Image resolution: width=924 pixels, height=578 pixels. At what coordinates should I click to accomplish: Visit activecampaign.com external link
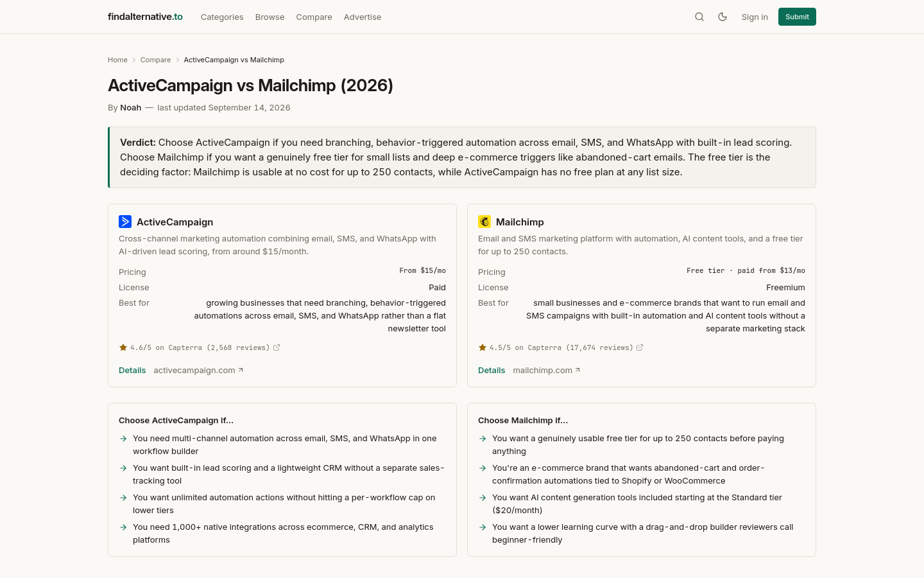point(198,371)
